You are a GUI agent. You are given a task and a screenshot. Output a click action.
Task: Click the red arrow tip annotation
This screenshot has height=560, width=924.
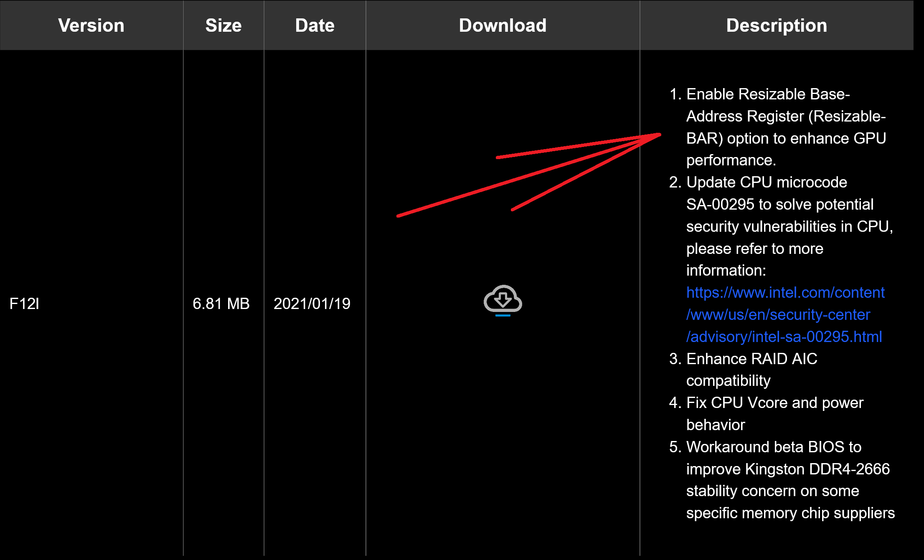click(x=657, y=135)
